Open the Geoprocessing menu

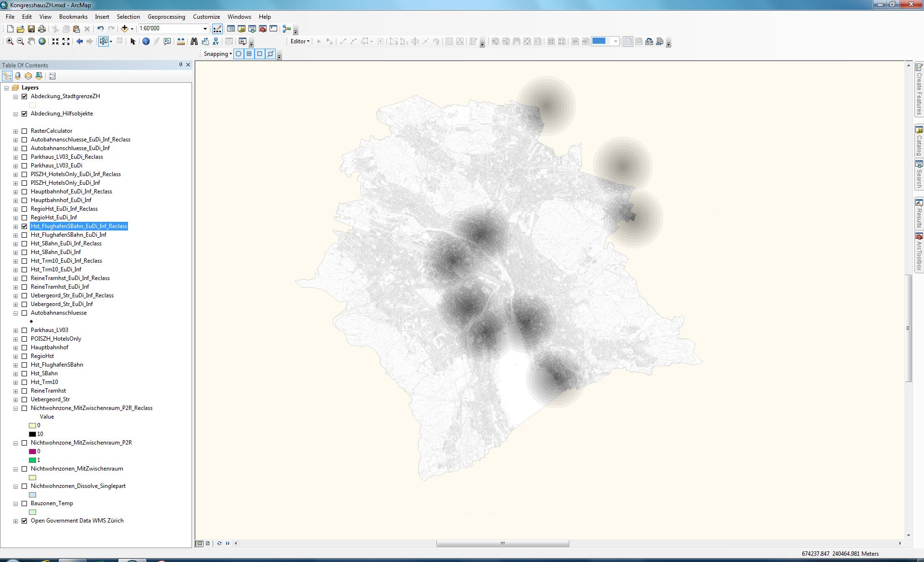(166, 16)
